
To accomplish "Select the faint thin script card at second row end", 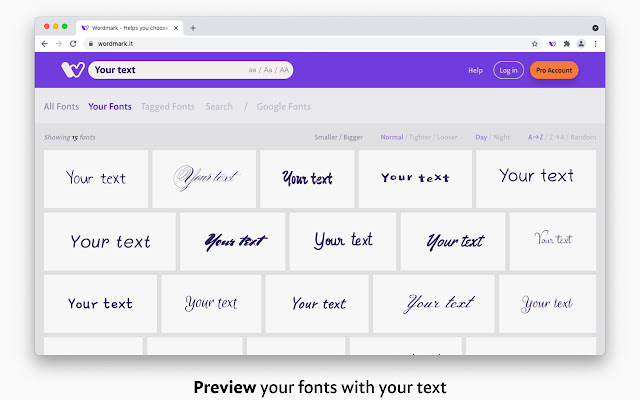I will pos(553,241).
